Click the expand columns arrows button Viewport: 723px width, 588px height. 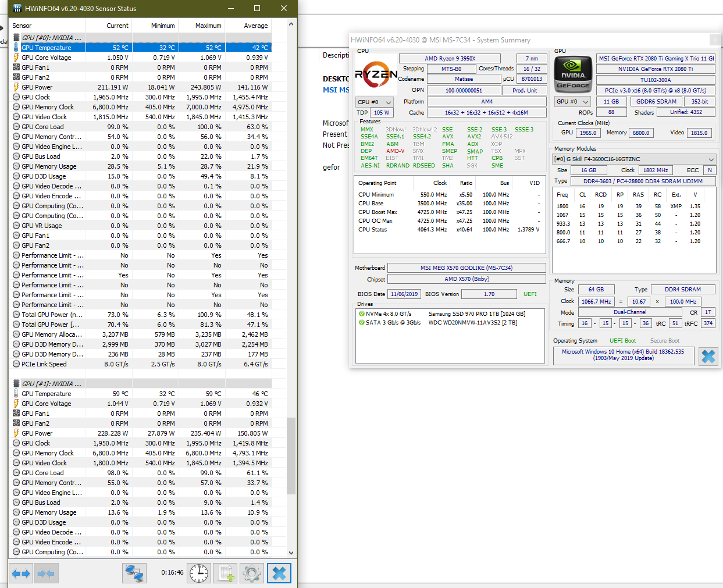pyautogui.click(x=21, y=573)
